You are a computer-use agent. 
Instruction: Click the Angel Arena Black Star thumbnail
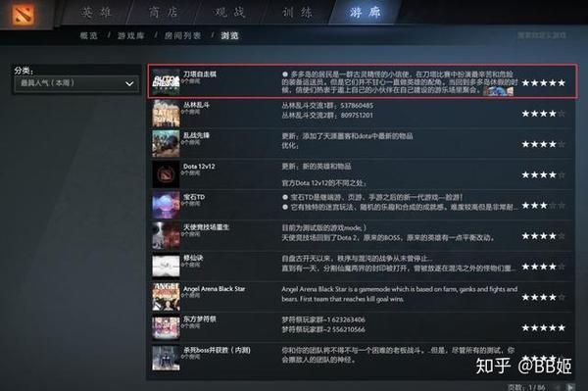coord(166,297)
